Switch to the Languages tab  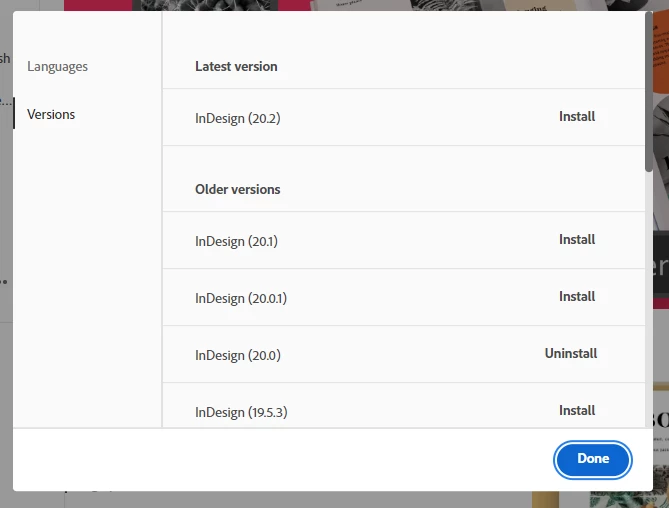57,67
